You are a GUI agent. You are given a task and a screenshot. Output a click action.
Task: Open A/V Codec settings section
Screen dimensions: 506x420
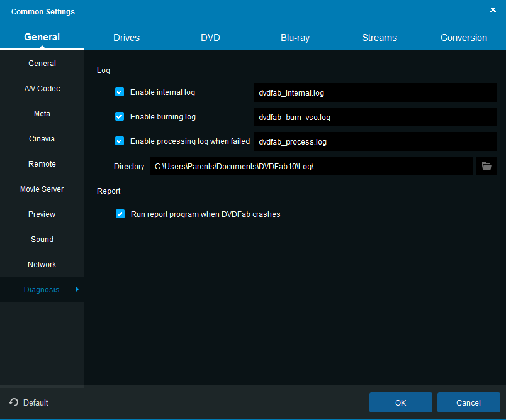click(x=42, y=88)
